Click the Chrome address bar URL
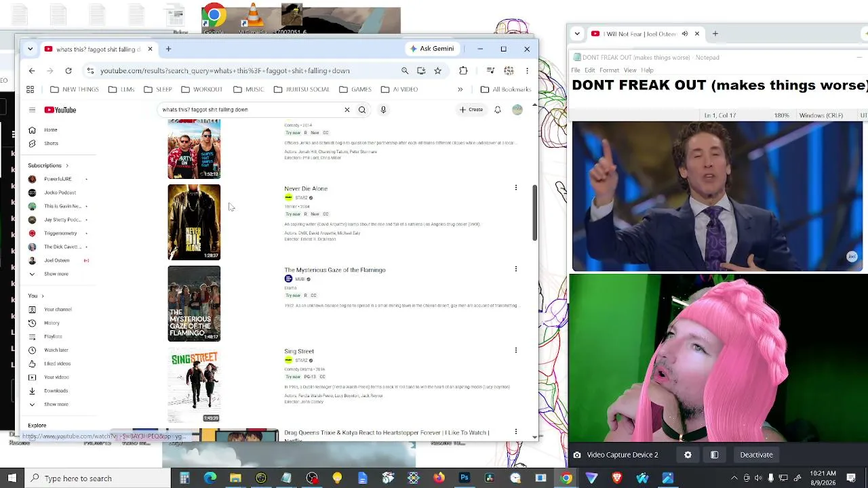Viewport: 868px width, 488px height. pyautogui.click(x=225, y=70)
